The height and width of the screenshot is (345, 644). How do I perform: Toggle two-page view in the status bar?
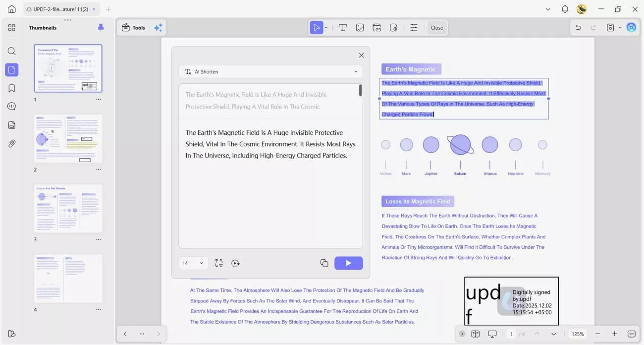[x=476, y=334]
